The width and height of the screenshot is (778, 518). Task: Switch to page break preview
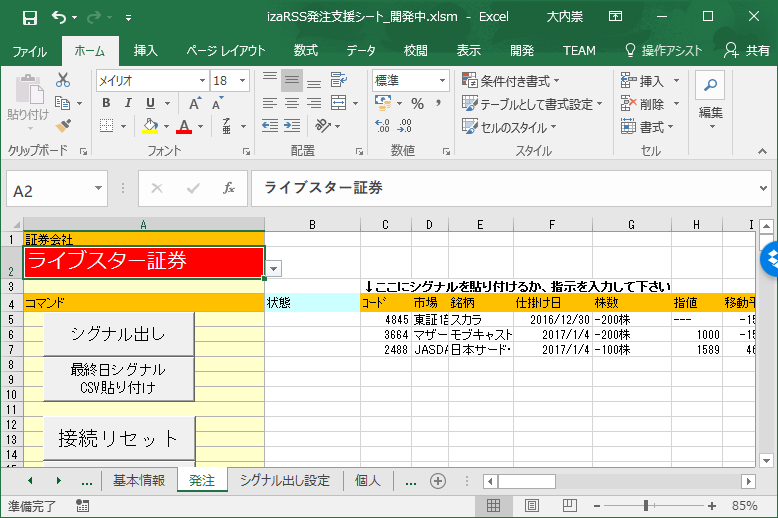tap(569, 506)
